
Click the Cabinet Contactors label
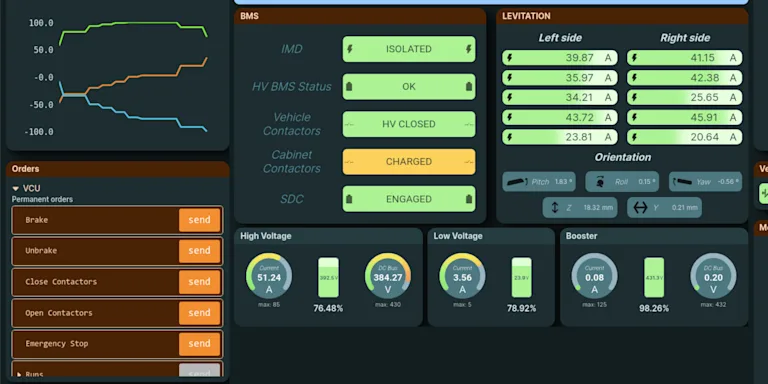(291, 162)
